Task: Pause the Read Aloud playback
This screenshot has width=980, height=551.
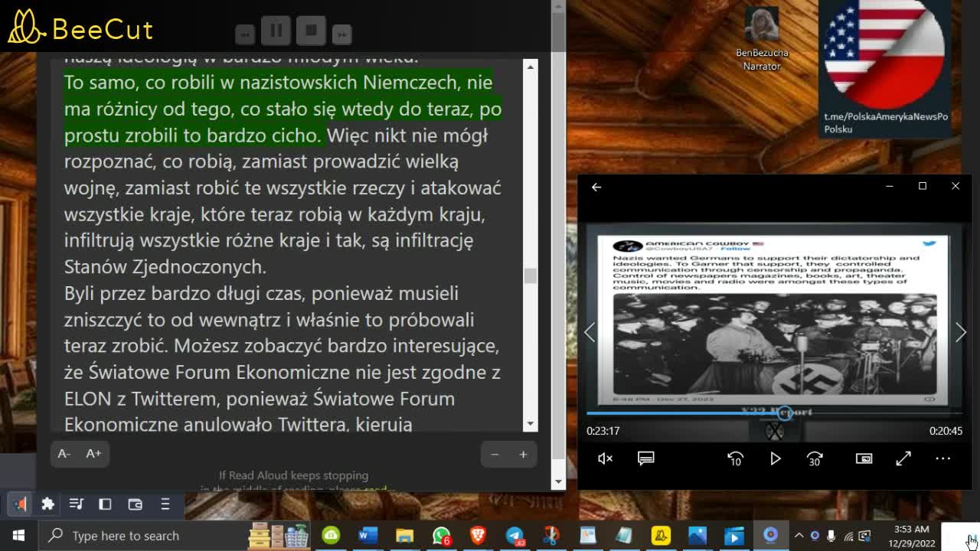Action: point(276,31)
